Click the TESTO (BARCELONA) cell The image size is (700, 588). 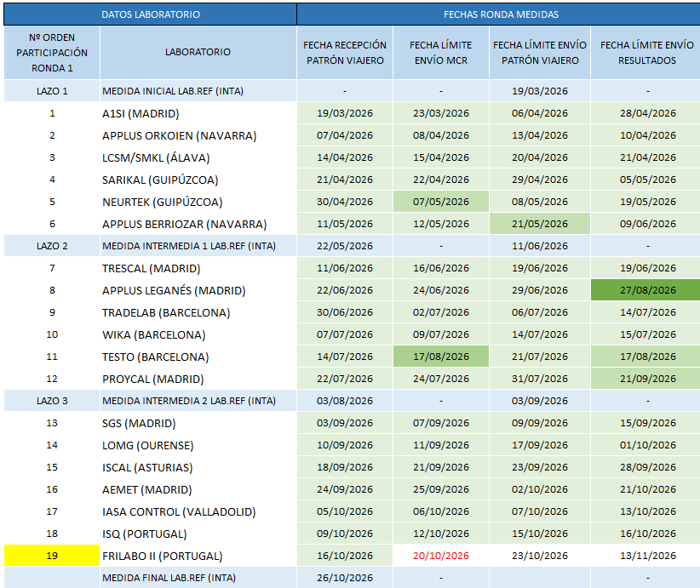[x=198, y=357]
